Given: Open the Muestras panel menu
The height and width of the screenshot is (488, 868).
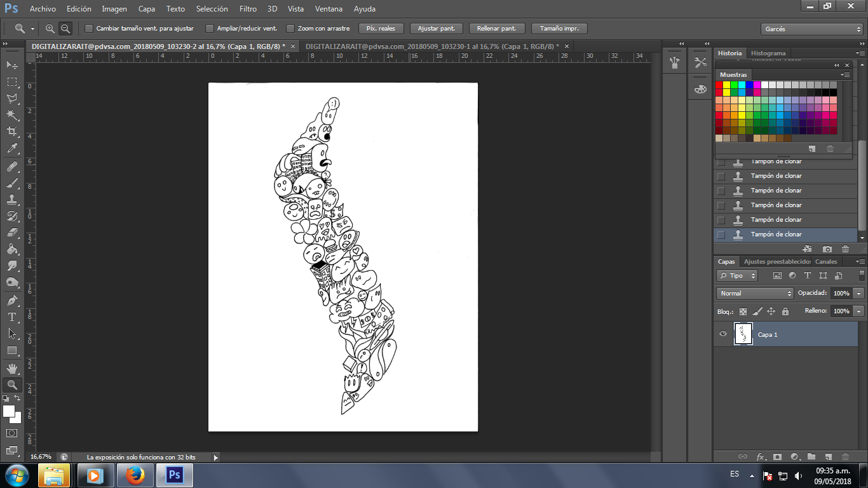Looking at the screenshot, I should coord(845,75).
